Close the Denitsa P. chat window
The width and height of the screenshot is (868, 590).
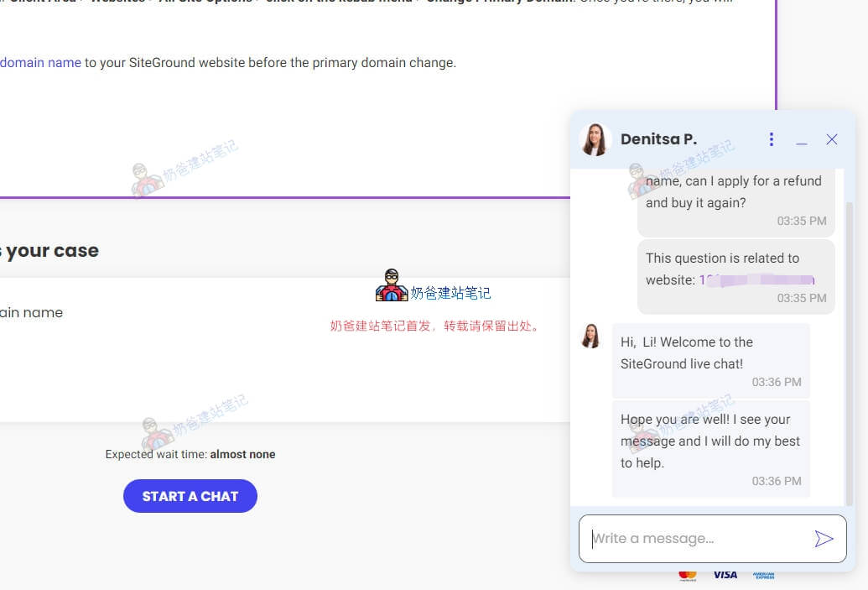pyautogui.click(x=832, y=139)
